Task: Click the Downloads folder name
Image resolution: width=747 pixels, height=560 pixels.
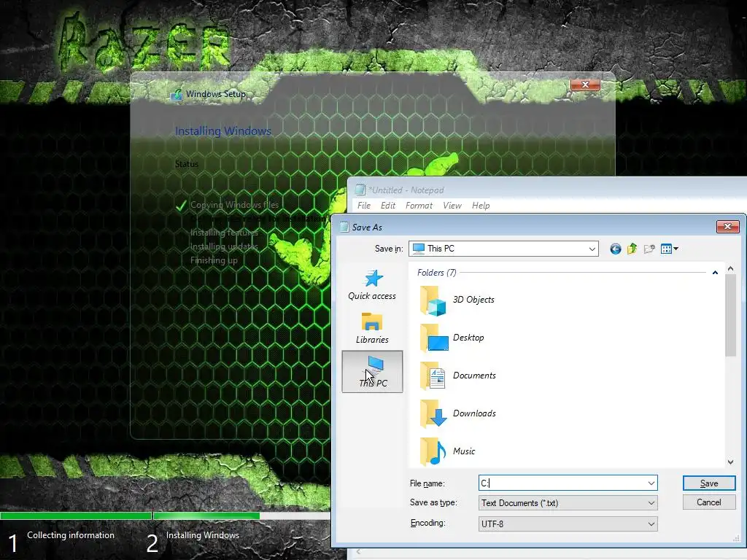Action: [x=474, y=413]
